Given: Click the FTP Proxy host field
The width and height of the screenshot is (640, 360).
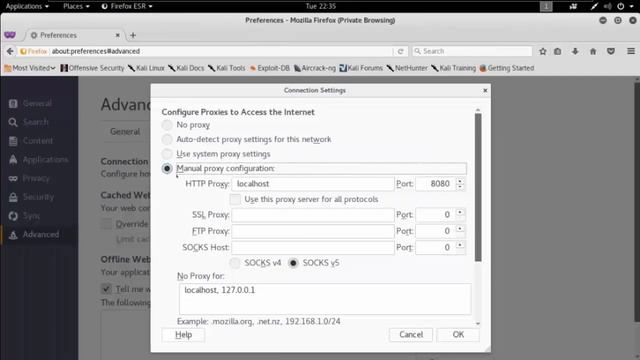Looking at the screenshot, I should (313, 231).
